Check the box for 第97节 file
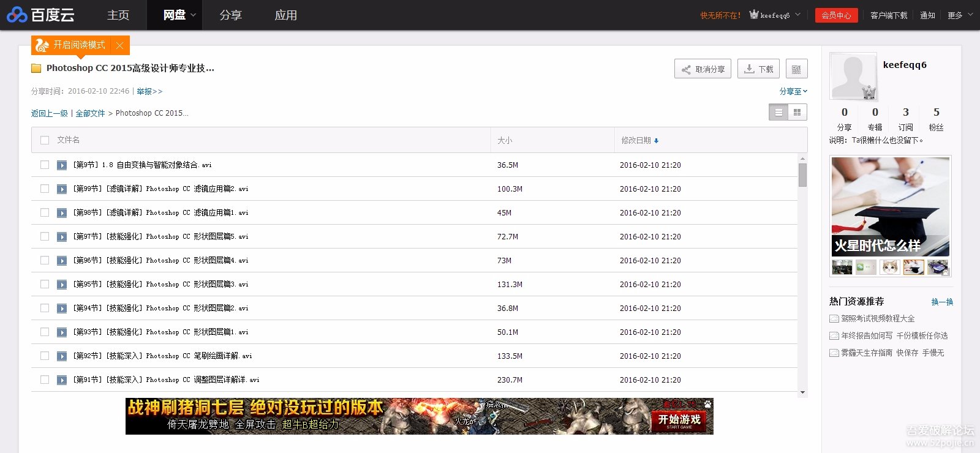 pyautogui.click(x=44, y=236)
